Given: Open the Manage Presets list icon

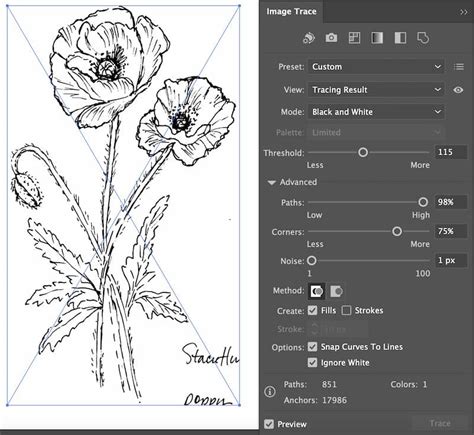Looking at the screenshot, I should tap(459, 67).
